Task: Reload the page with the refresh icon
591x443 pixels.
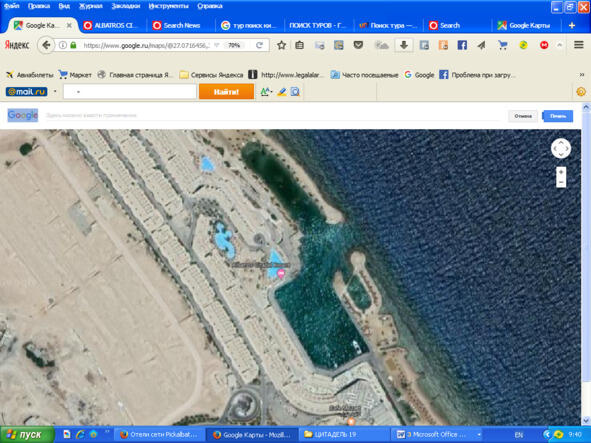Action: (259, 45)
